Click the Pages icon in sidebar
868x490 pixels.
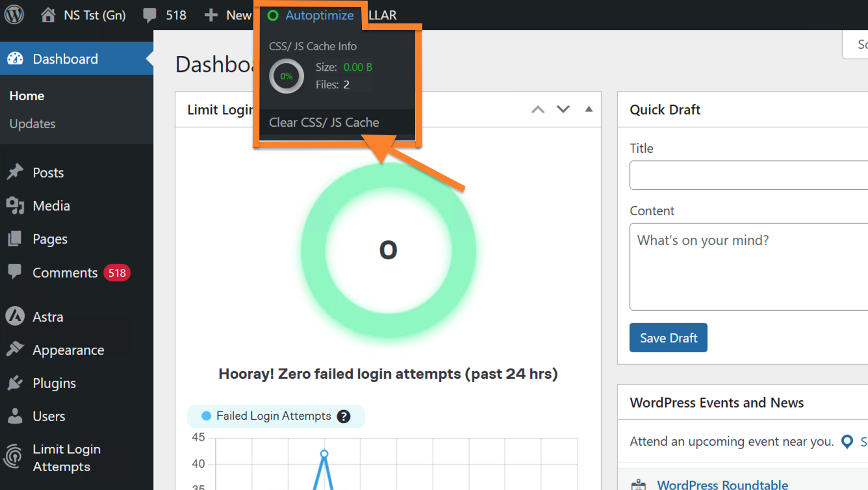pyautogui.click(x=15, y=239)
